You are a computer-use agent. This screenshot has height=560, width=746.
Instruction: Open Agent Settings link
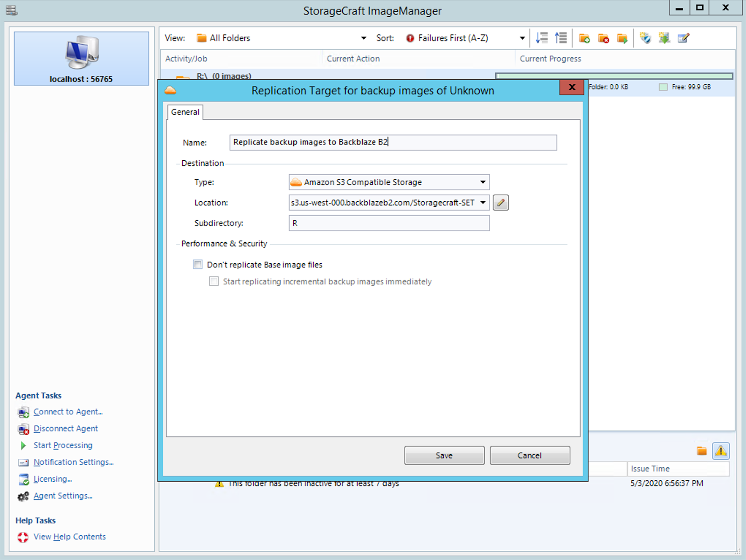click(x=63, y=496)
